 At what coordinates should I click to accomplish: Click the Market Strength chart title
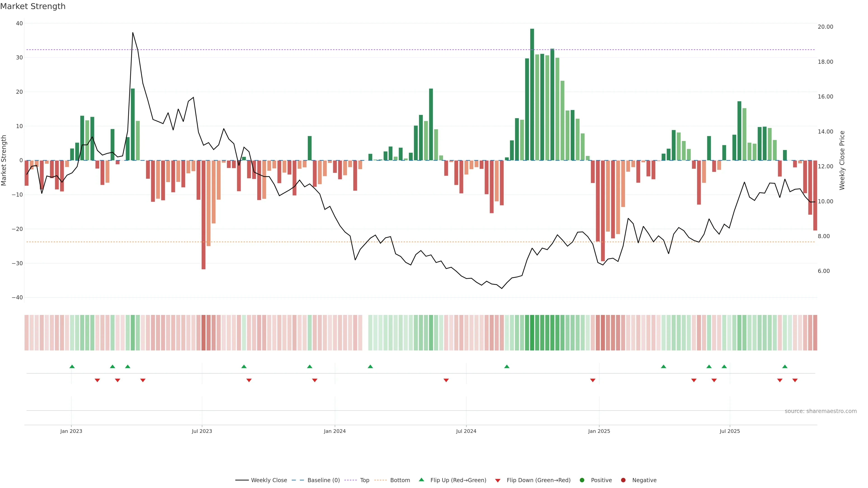coord(33,6)
